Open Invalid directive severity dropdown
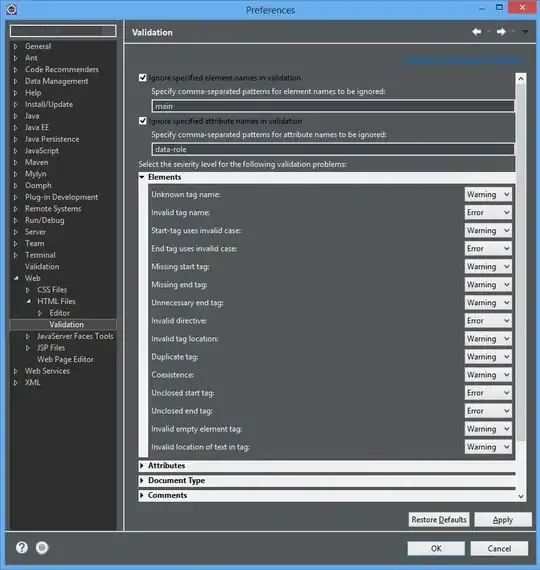This screenshot has width=540, height=570. [x=488, y=321]
